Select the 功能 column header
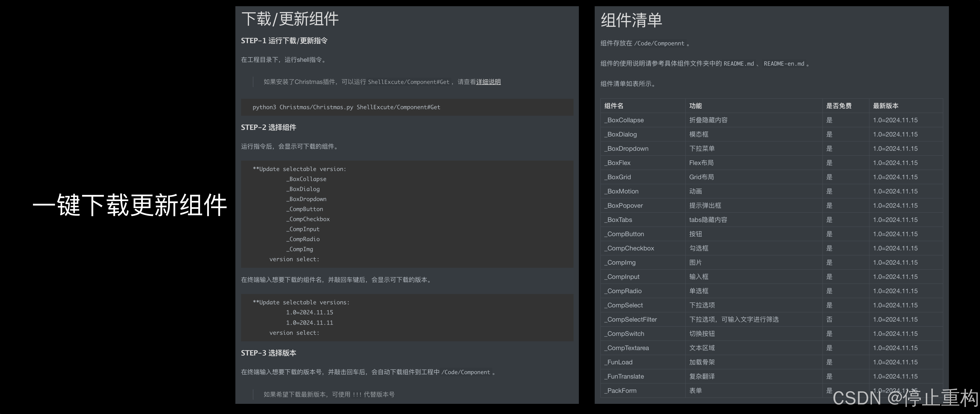The height and width of the screenshot is (414, 980). 695,106
